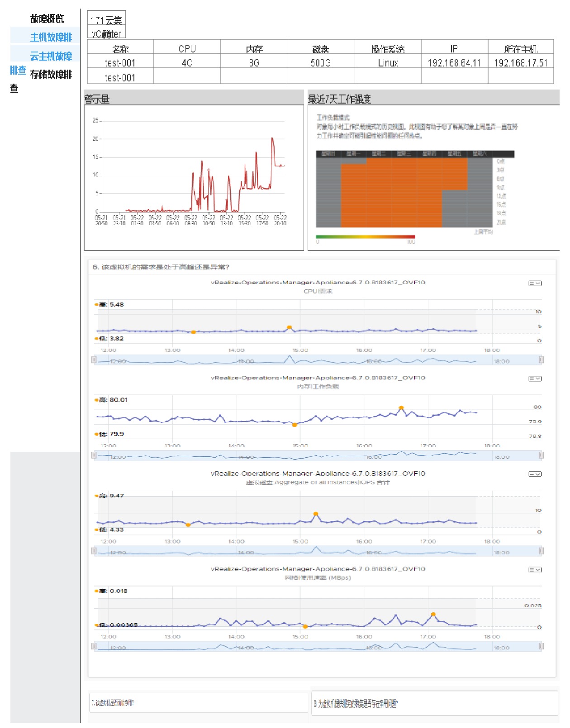Click the memory chart peak orange marker

[401, 408]
